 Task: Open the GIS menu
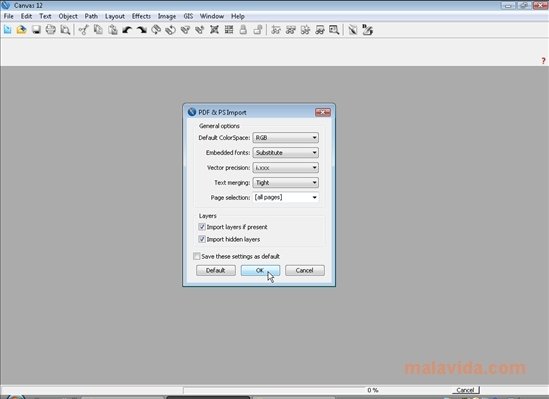click(x=188, y=16)
